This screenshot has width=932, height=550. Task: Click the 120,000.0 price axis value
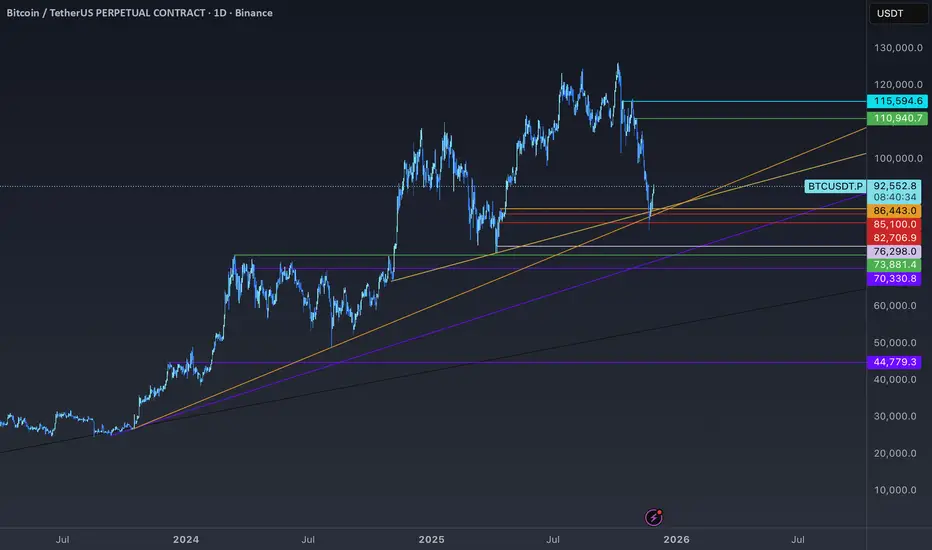(x=898, y=84)
